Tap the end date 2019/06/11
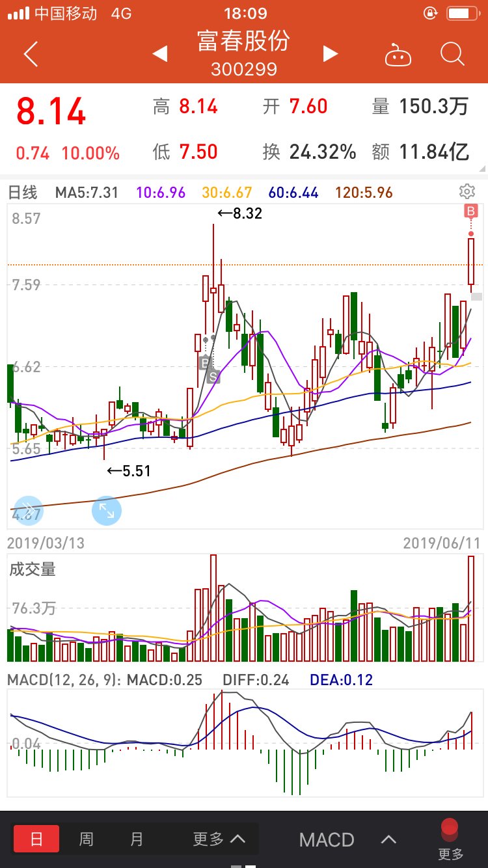488x868 pixels. pyautogui.click(x=442, y=543)
